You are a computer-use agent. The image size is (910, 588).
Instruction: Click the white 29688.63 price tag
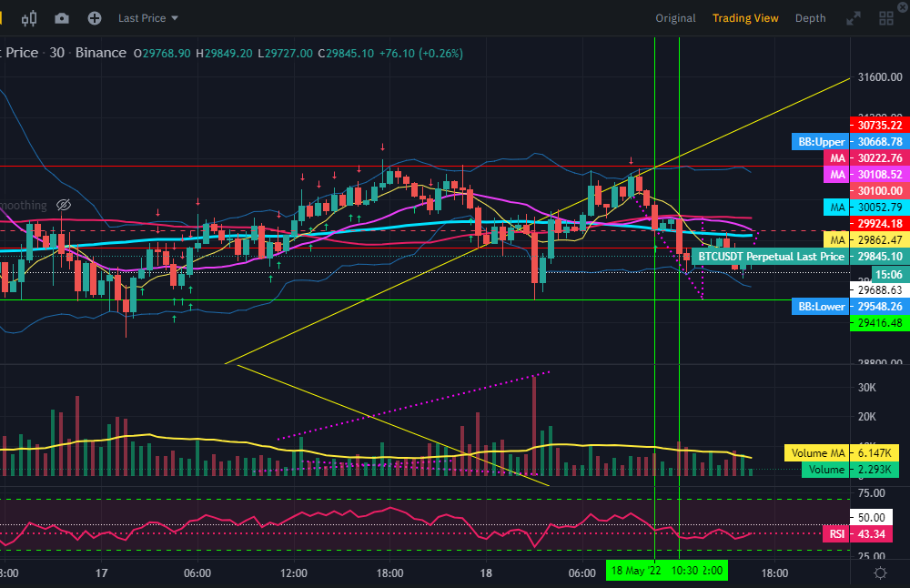click(880, 289)
